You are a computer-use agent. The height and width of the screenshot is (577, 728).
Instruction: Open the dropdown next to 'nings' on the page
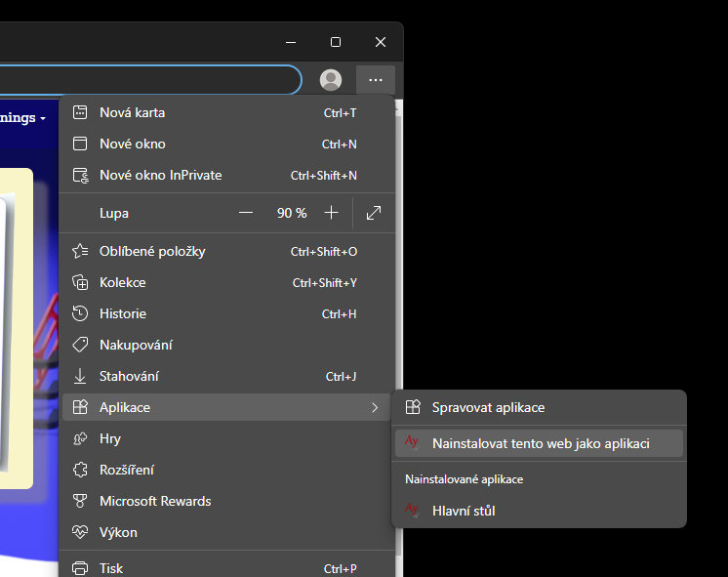pos(43,118)
